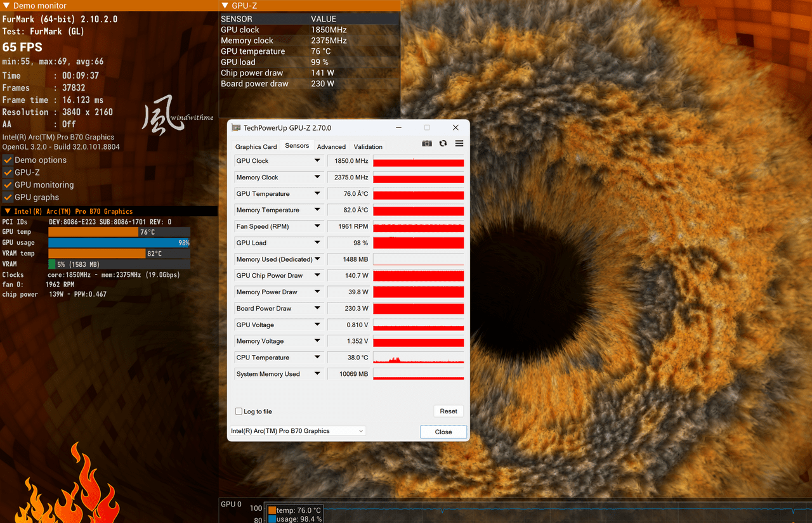Open the Memory Temperature sensor dropdown

[x=317, y=210]
